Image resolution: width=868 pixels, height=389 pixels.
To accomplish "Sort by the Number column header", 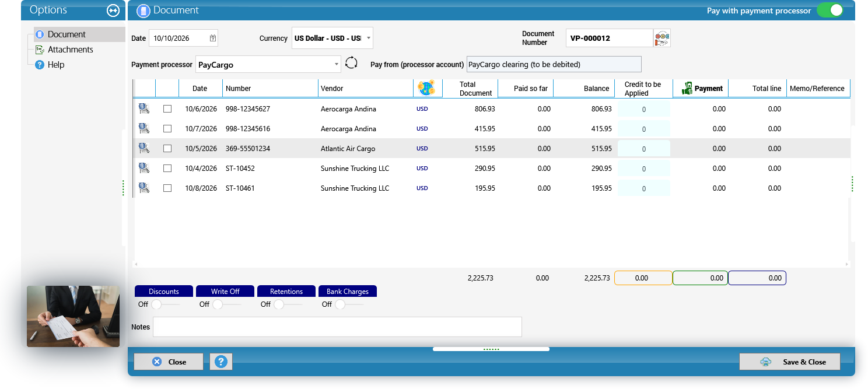I will click(270, 89).
